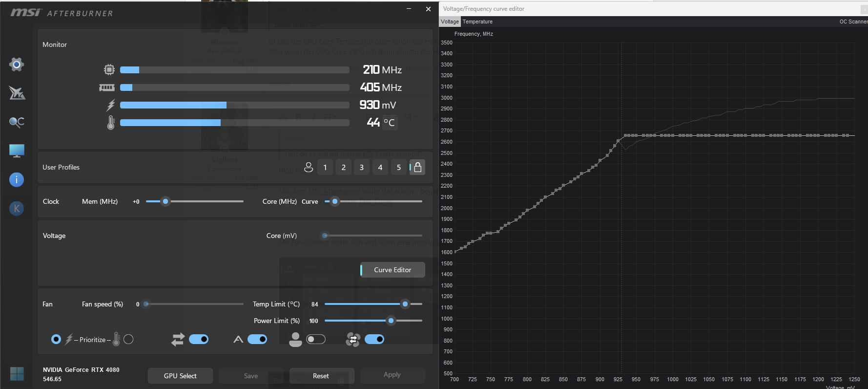Adjust the Temp Limit slider handle
The width and height of the screenshot is (868, 389).
(405, 304)
